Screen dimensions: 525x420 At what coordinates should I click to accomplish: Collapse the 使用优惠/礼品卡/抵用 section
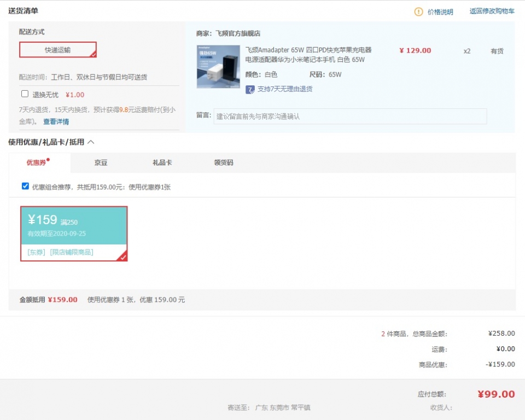(x=91, y=142)
